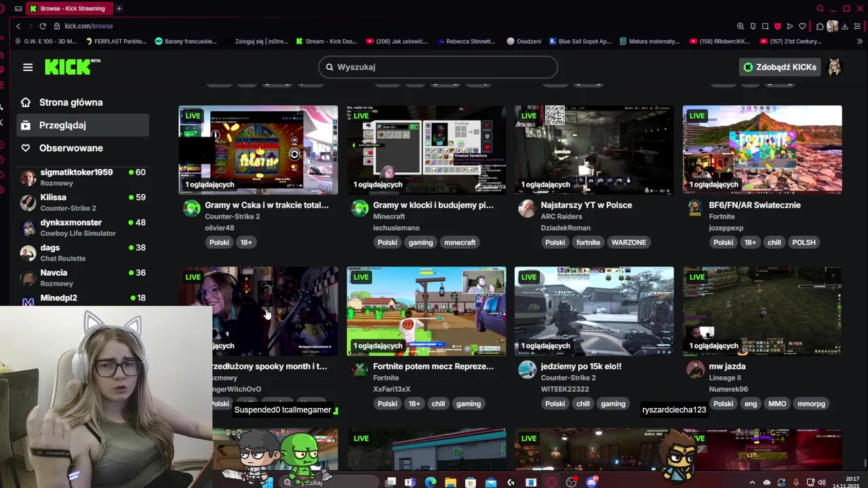The height and width of the screenshot is (488, 868).
Task: Open the Najstarszy YT w Polsce thumbnail
Action: pyautogui.click(x=594, y=150)
